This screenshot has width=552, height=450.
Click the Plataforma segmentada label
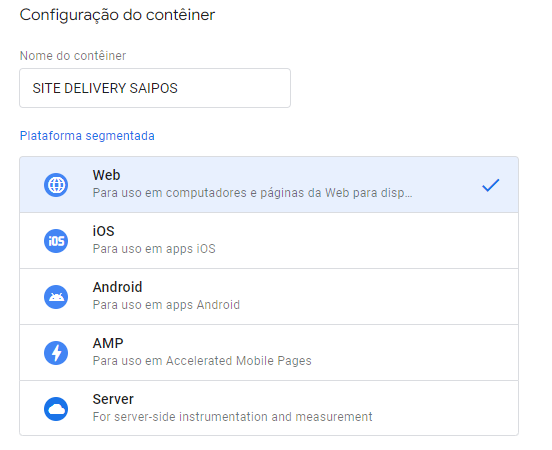[87, 136]
